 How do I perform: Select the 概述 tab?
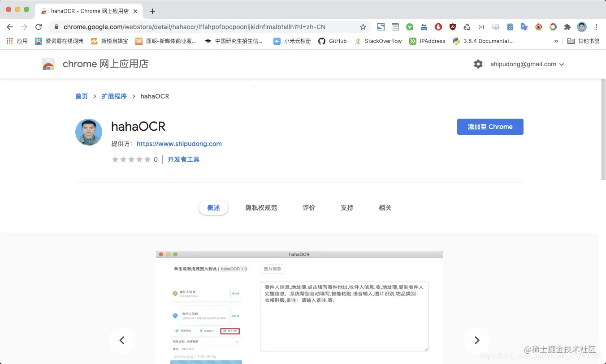click(214, 208)
